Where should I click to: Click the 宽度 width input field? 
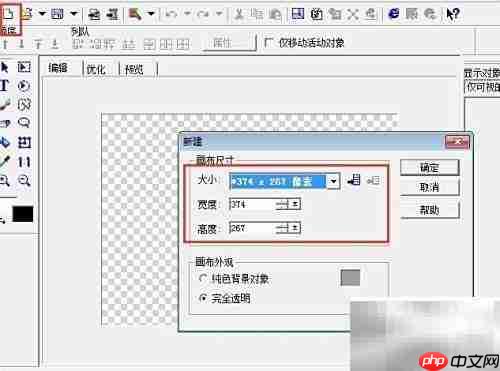click(x=253, y=204)
